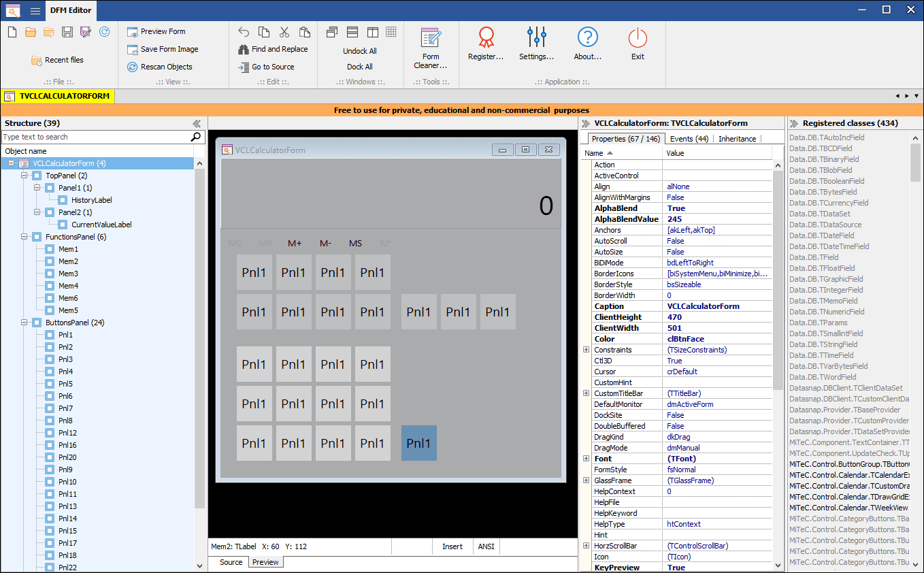Screen dimensions: 924x573
Task: Click the grid windows layout icon
Action: coord(391,32)
